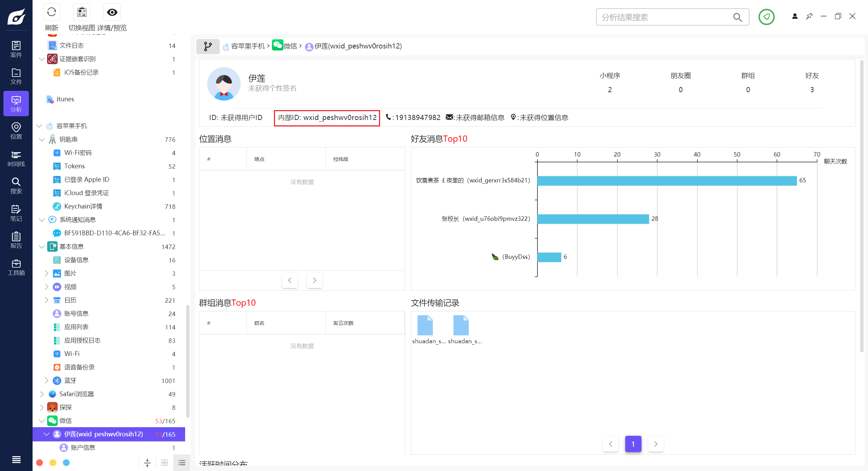Screen dimensions: 868x471
Task: Open the Toolbox (工具箱) sidebar section
Action: point(16,268)
